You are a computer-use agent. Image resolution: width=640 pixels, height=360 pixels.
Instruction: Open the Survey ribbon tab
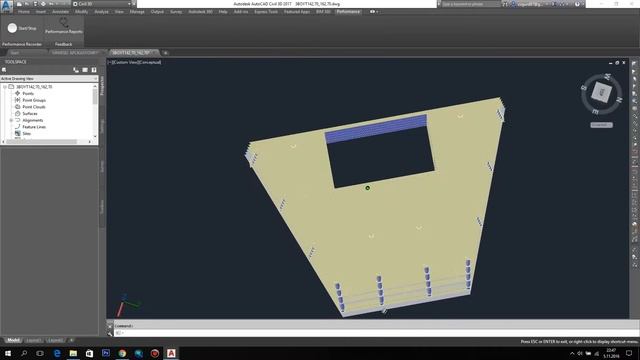click(176, 12)
